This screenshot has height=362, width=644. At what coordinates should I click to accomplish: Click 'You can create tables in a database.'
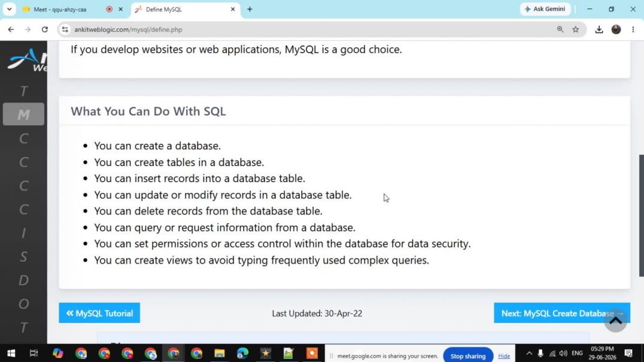pos(179,162)
